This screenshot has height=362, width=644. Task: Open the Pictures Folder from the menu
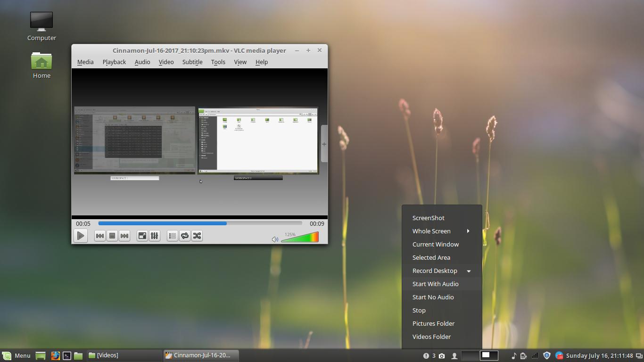pos(433,323)
